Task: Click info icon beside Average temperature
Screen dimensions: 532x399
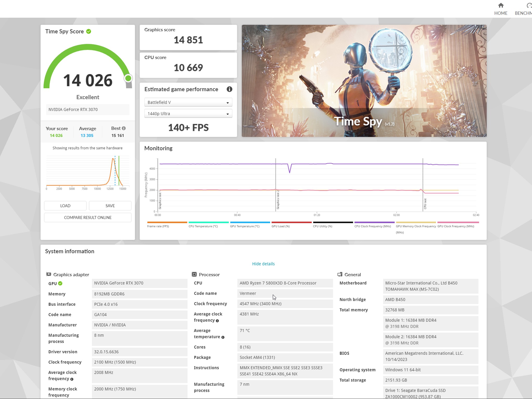Action: pyautogui.click(x=223, y=337)
